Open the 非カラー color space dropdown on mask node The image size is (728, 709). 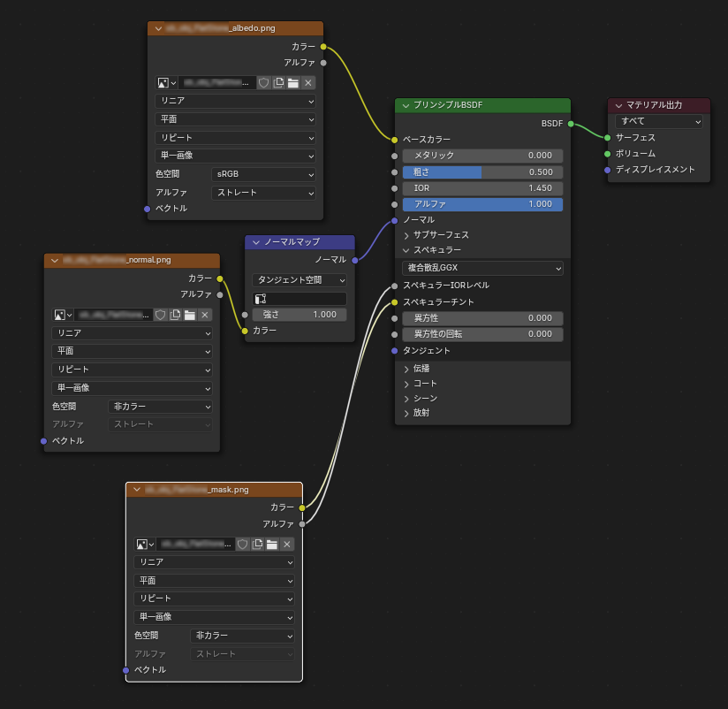click(242, 636)
